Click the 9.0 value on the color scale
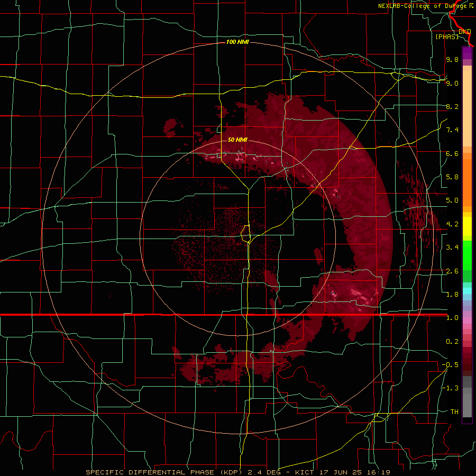476x476 pixels. tap(452, 83)
